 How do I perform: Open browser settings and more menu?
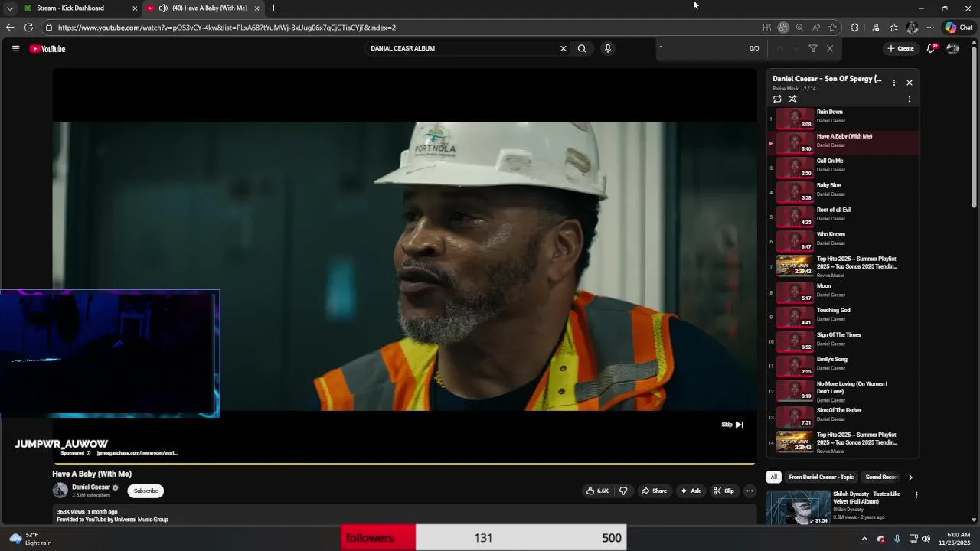930,28
